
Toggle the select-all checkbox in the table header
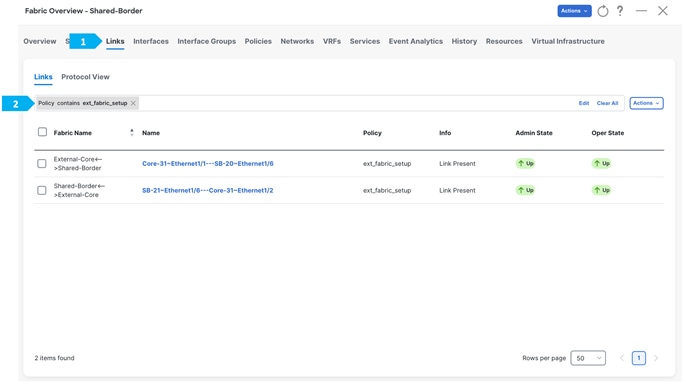42,132
